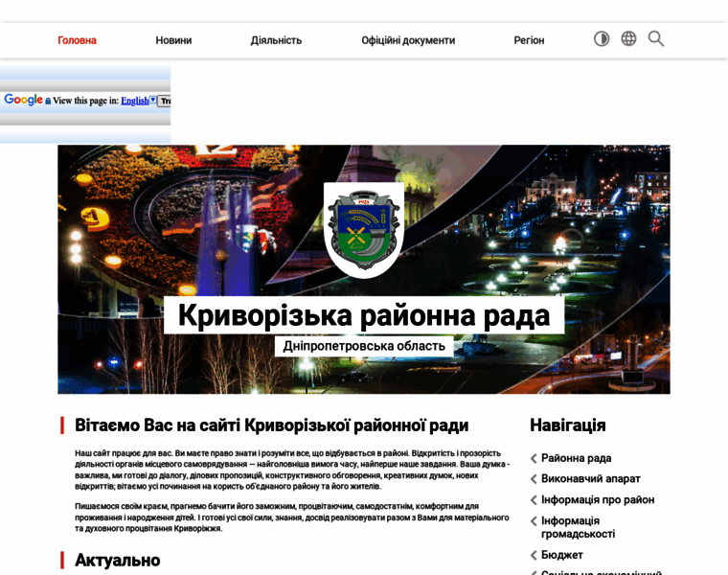Open the Новини menu item
The height and width of the screenshot is (575, 728).
coord(173,40)
